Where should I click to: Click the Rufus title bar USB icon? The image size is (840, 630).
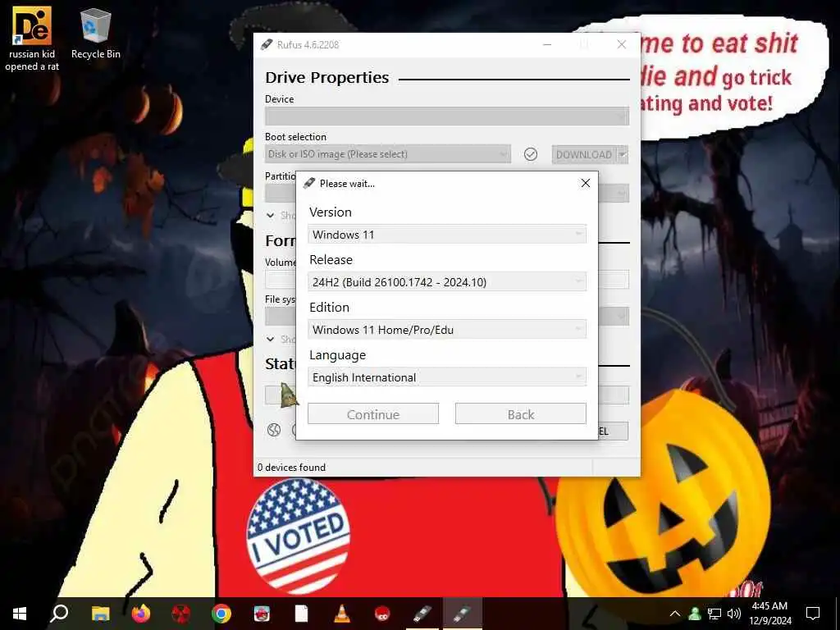click(x=267, y=44)
